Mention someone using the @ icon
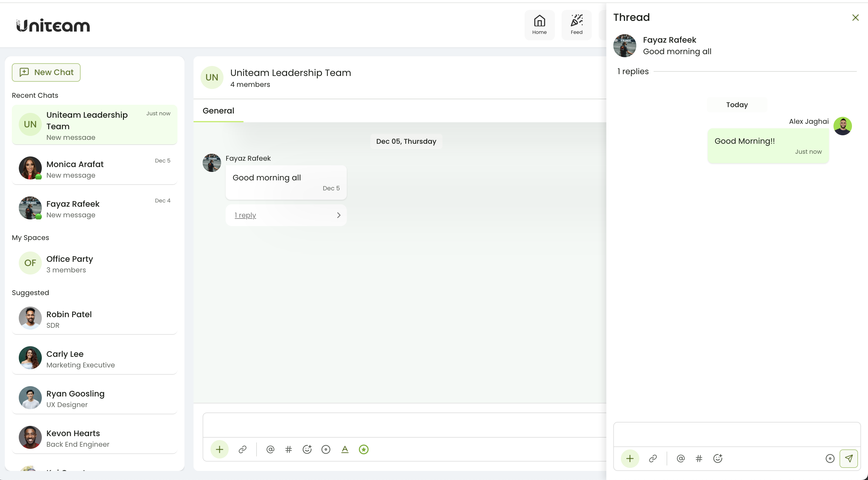 click(270, 449)
